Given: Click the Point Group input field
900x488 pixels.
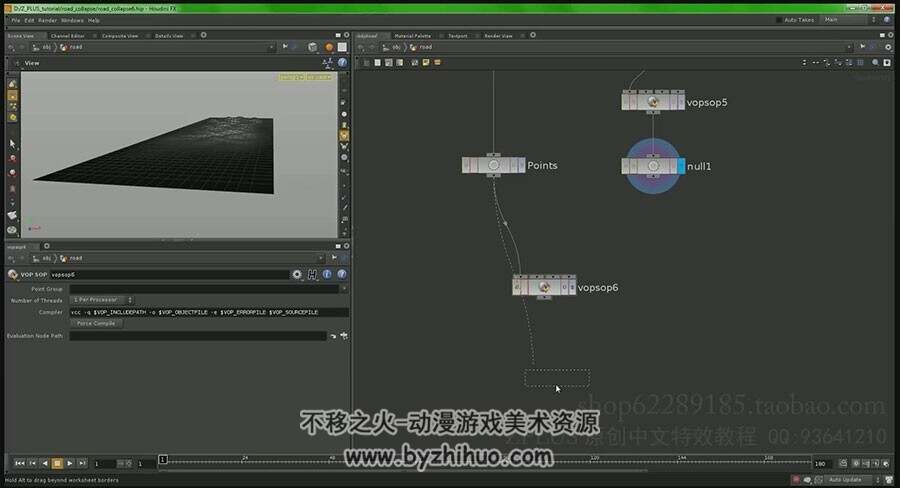Looking at the screenshot, I should coord(204,289).
